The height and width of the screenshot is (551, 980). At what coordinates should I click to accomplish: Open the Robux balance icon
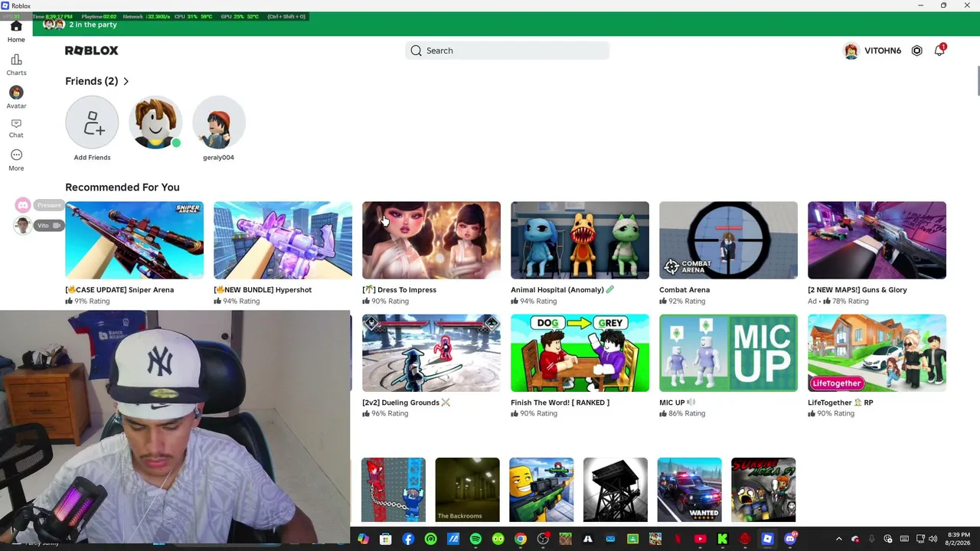pyautogui.click(x=916, y=51)
